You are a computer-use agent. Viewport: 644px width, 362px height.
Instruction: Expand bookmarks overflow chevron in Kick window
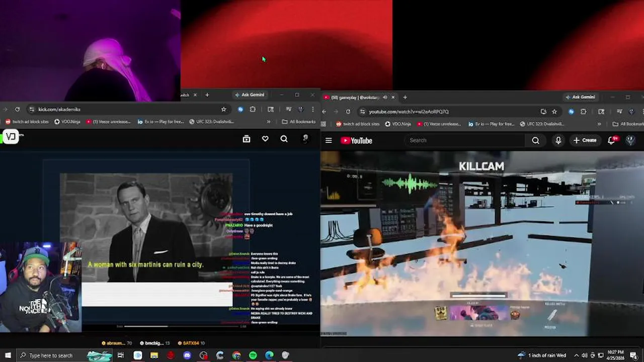pyautogui.click(x=268, y=122)
